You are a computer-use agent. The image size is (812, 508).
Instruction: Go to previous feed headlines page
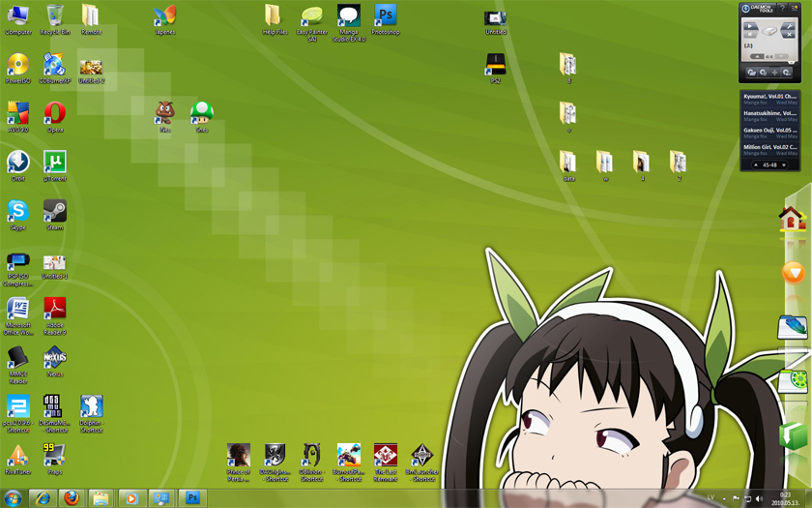756,164
